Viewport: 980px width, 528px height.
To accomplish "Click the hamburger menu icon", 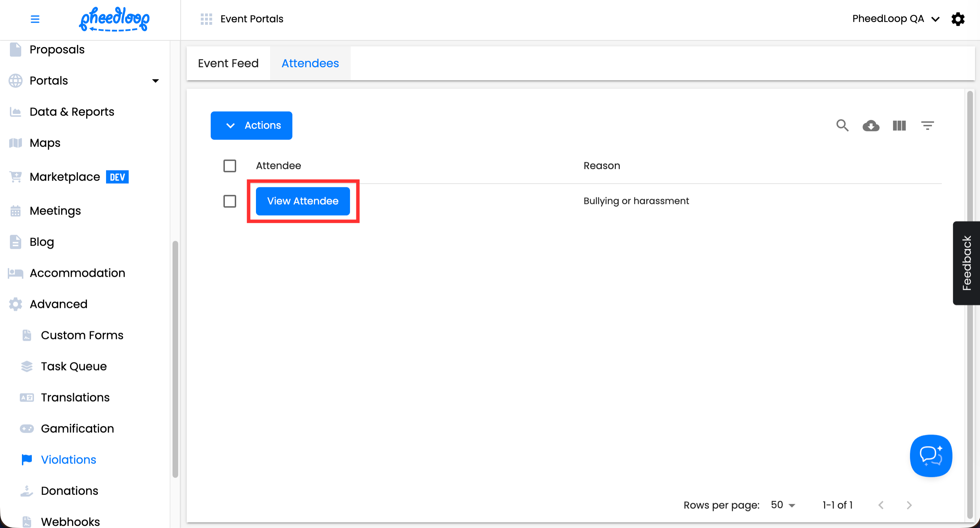I will (x=35, y=19).
